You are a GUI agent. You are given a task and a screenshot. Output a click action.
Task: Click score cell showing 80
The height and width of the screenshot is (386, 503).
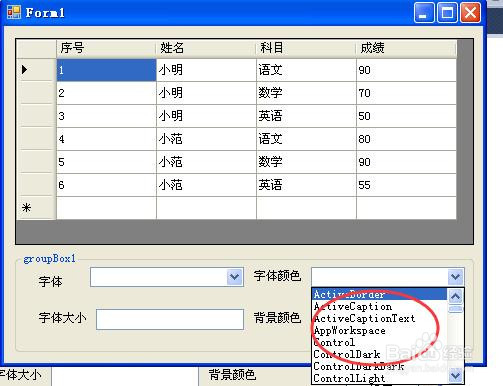point(406,139)
